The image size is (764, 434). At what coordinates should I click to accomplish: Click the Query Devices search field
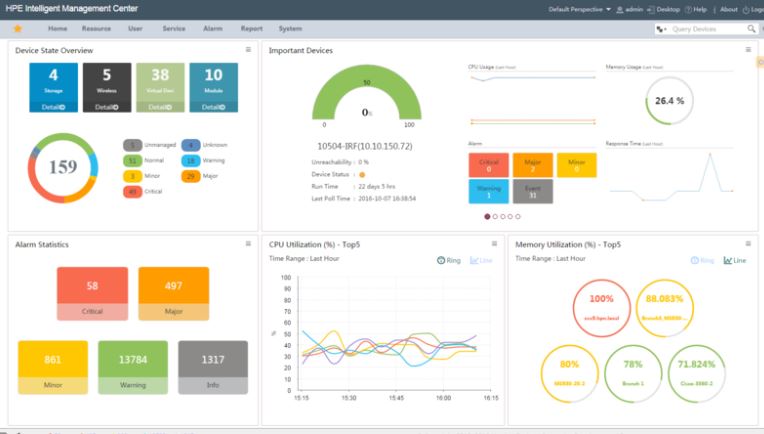pyautogui.click(x=707, y=29)
